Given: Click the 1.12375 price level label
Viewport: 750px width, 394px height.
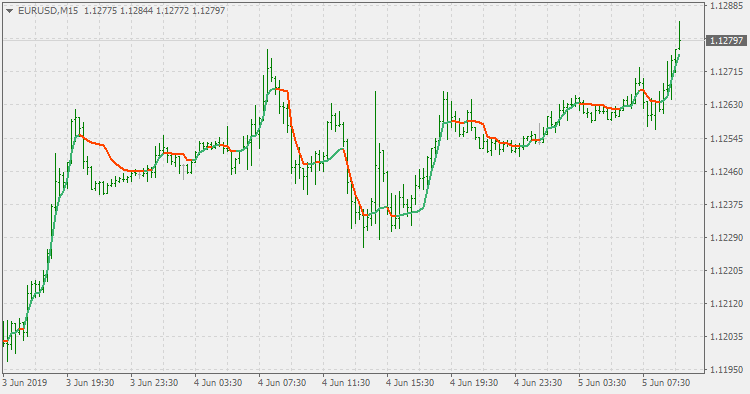Looking at the screenshot, I should pos(727,205).
